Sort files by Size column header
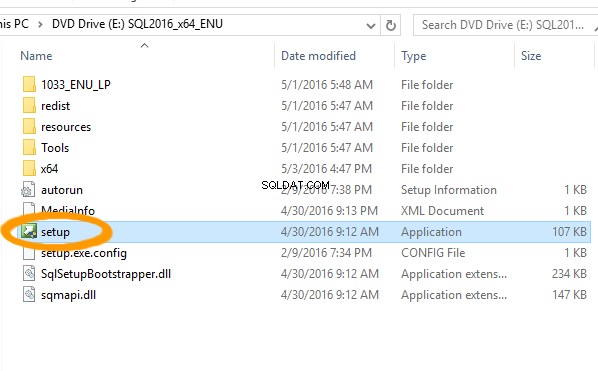Image resolution: width=598 pixels, height=371 pixels. coord(531,56)
